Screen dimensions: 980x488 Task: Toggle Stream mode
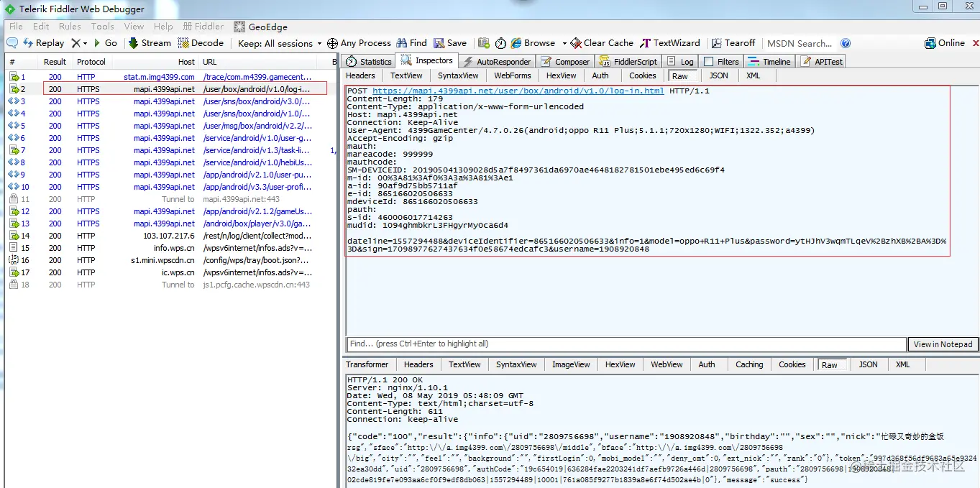[x=150, y=43]
